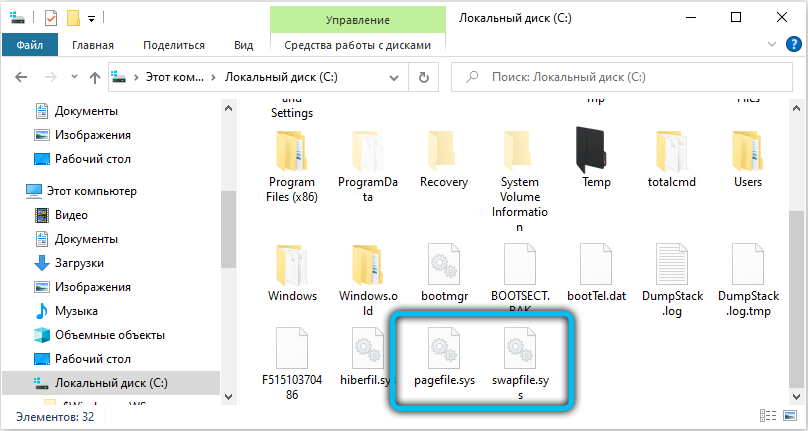This screenshot has height=431, width=808.
Task: Select the Users folder icon
Action: (748, 151)
